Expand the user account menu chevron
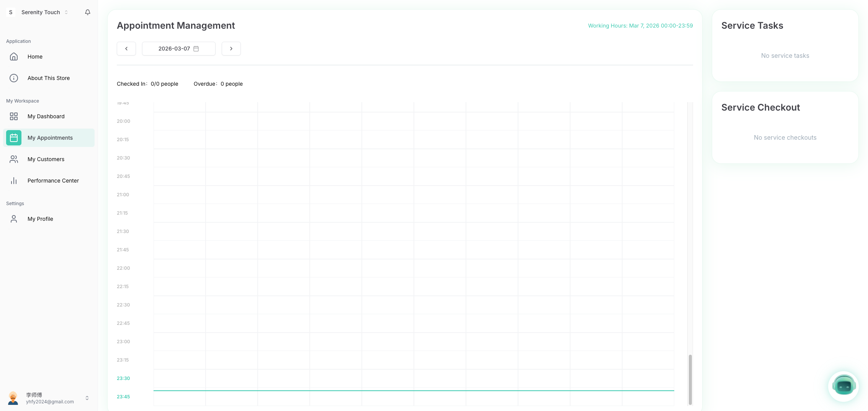This screenshot has width=868, height=411. (x=87, y=398)
